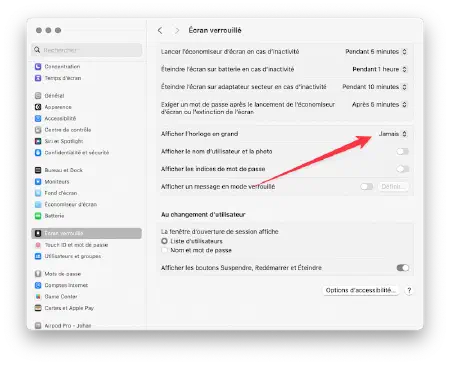
Task: Click the green zoom window button
Action: click(x=58, y=30)
